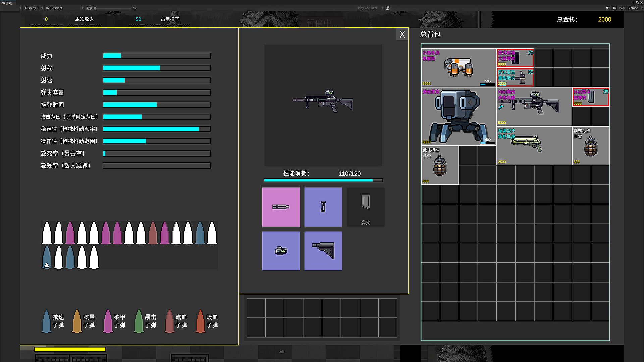Click the green submachine gun item

coord(534,145)
